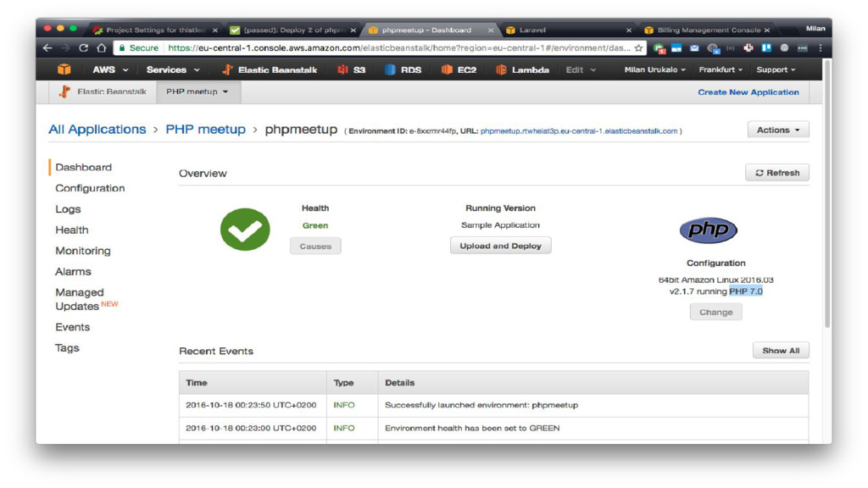Open the Edit shortcuts dropdown

[581, 69]
